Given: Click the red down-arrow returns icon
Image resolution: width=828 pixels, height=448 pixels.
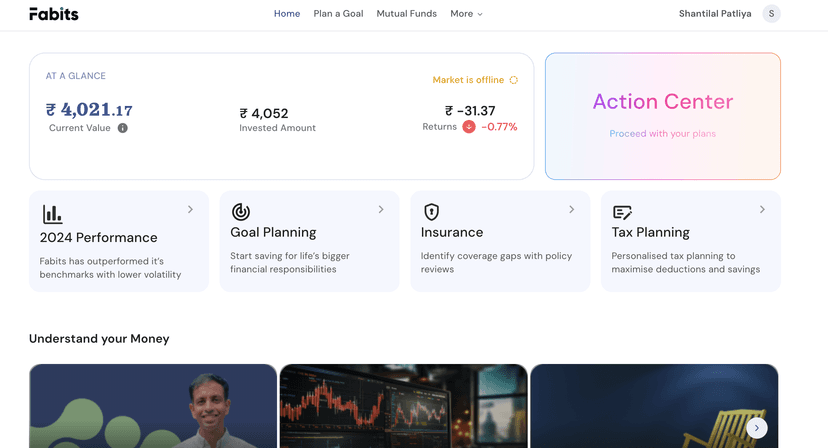Looking at the screenshot, I should [469, 127].
